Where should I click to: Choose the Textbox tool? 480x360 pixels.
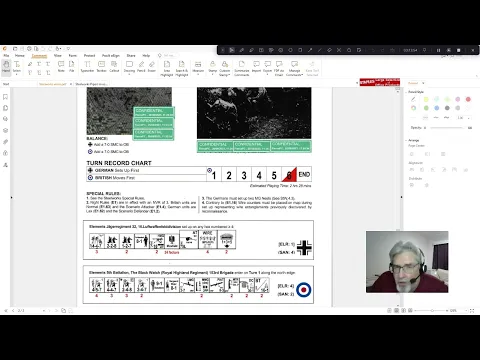point(101,66)
